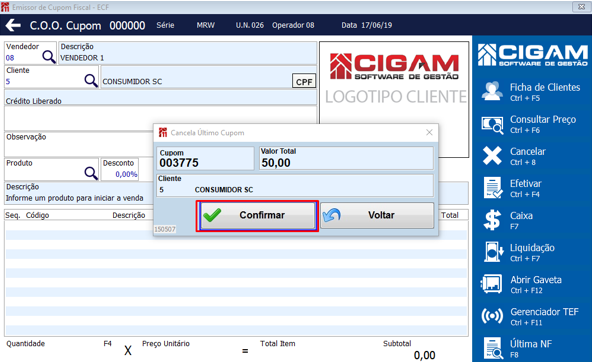Close the Cancela Último Cupom dialog

pos(429,132)
